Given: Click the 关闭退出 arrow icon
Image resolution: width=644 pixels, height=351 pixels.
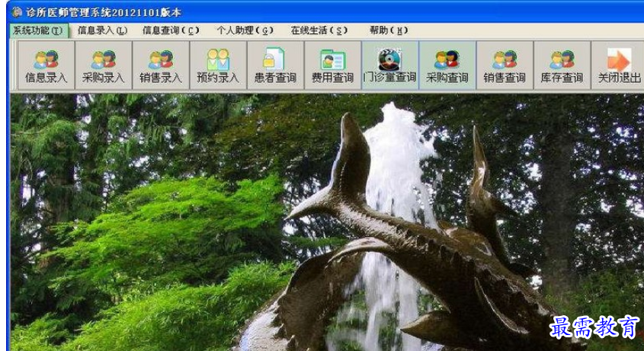Looking at the screenshot, I should pyautogui.click(x=619, y=60).
